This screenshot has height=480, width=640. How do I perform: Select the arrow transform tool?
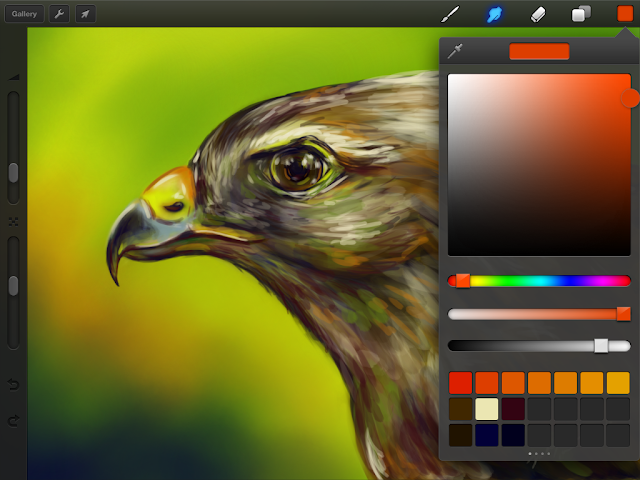pyautogui.click(x=85, y=14)
